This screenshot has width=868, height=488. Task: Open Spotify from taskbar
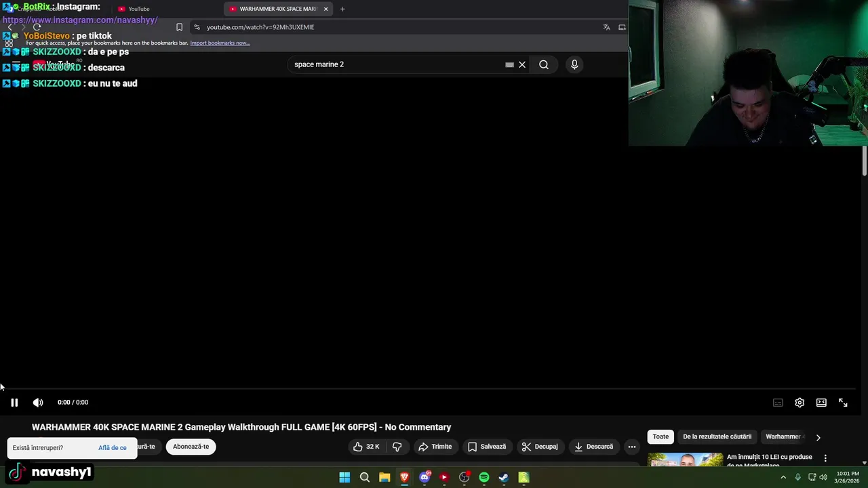click(x=484, y=477)
